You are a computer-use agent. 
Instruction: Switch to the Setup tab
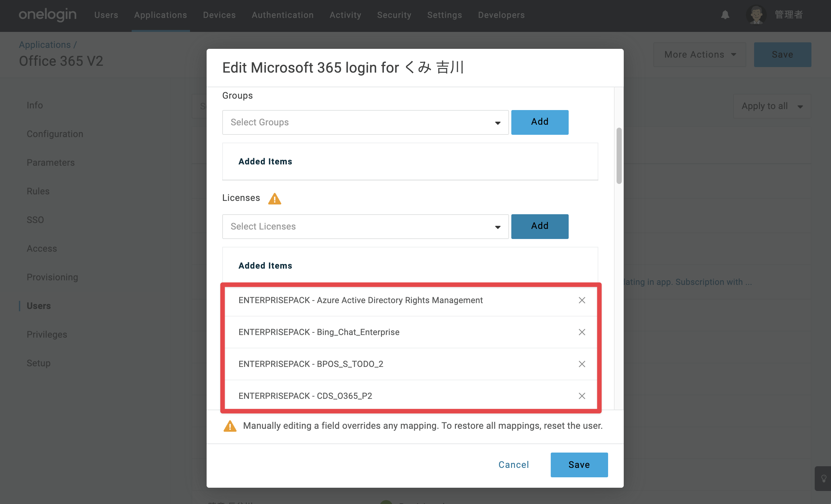click(39, 363)
